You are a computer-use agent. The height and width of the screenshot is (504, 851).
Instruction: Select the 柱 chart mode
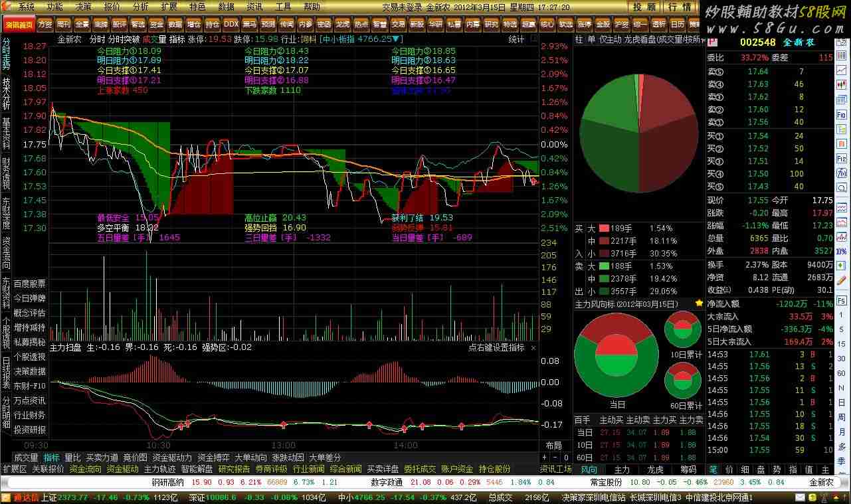(579, 39)
